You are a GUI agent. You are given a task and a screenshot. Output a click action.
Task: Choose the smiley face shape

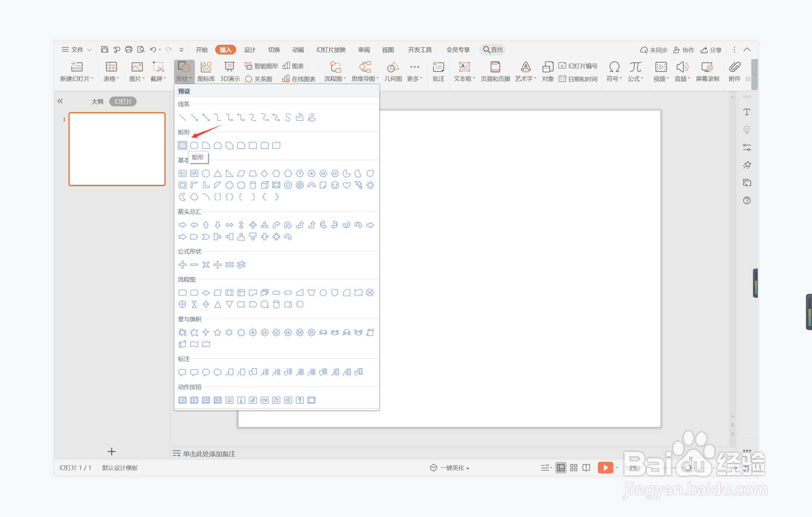point(335,185)
